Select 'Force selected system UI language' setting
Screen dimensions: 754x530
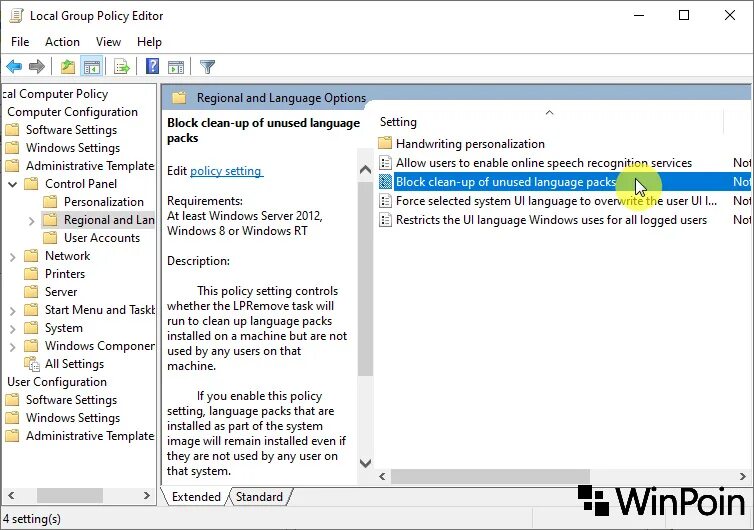[556, 201]
